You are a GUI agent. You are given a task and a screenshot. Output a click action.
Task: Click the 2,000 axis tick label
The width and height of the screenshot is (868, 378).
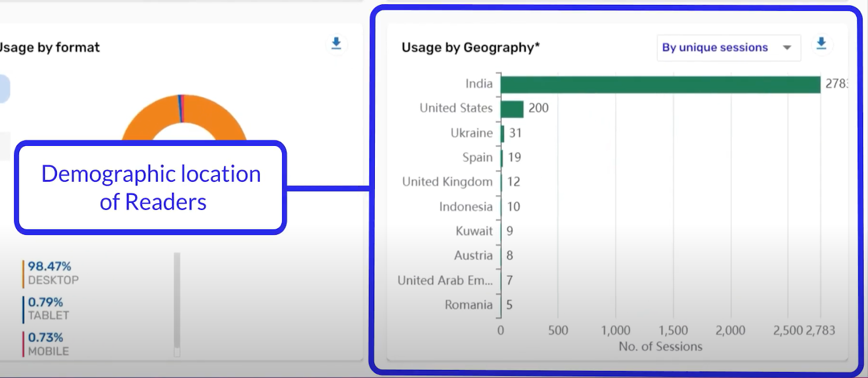730,330
